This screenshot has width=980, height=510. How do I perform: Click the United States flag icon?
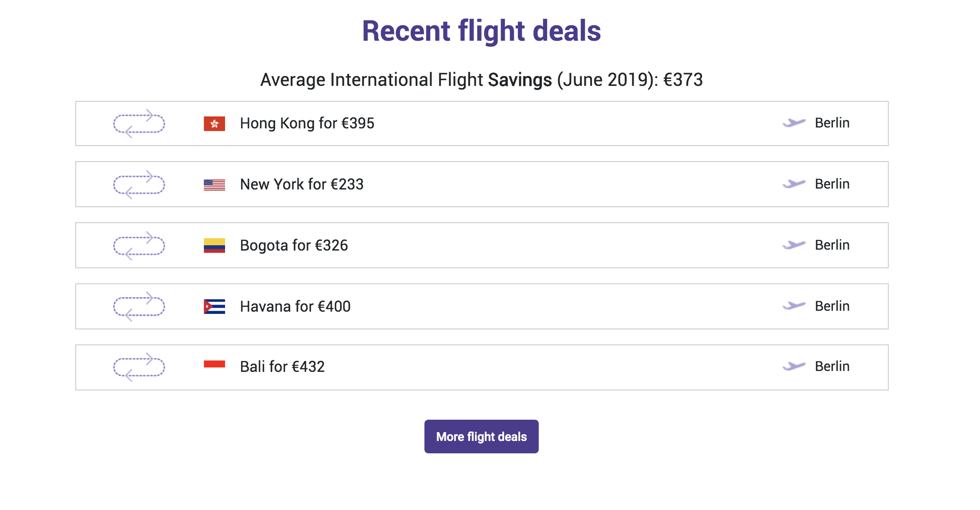point(214,185)
